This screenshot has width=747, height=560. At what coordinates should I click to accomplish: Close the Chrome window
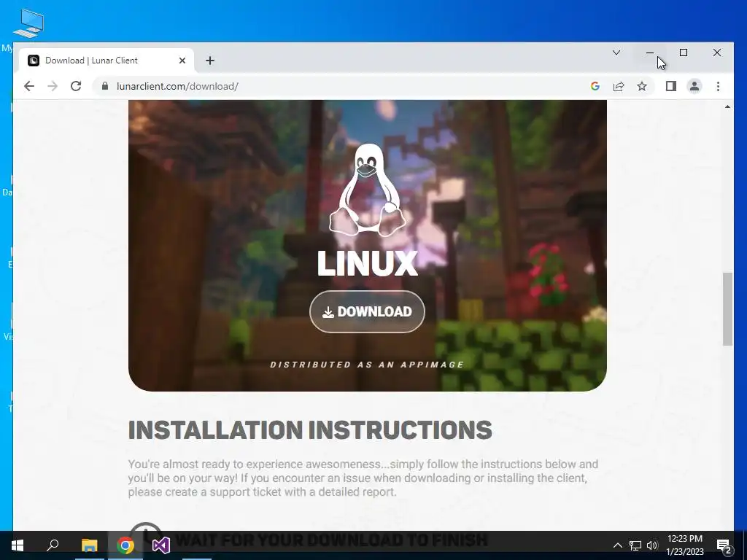point(716,52)
